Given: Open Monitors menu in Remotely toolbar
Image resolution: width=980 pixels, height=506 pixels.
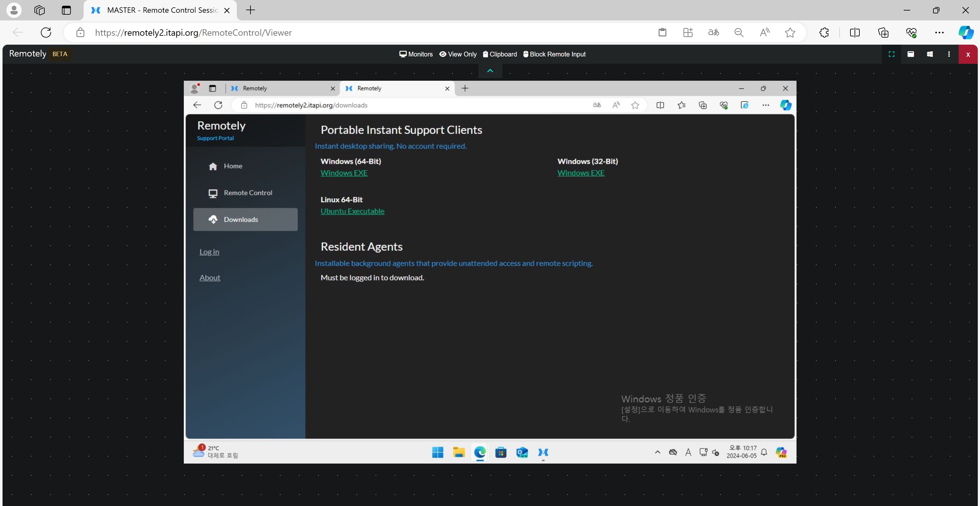Looking at the screenshot, I should pyautogui.click(x=416, y=54).
